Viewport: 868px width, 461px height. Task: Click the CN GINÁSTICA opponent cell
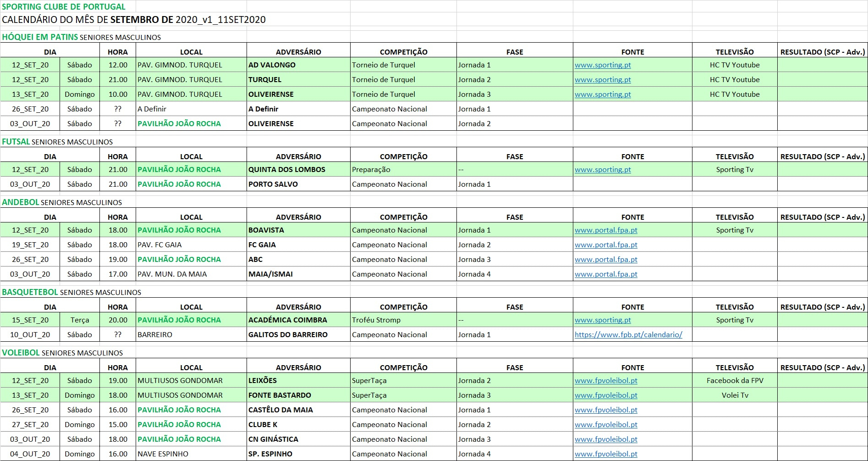[298, 439]
